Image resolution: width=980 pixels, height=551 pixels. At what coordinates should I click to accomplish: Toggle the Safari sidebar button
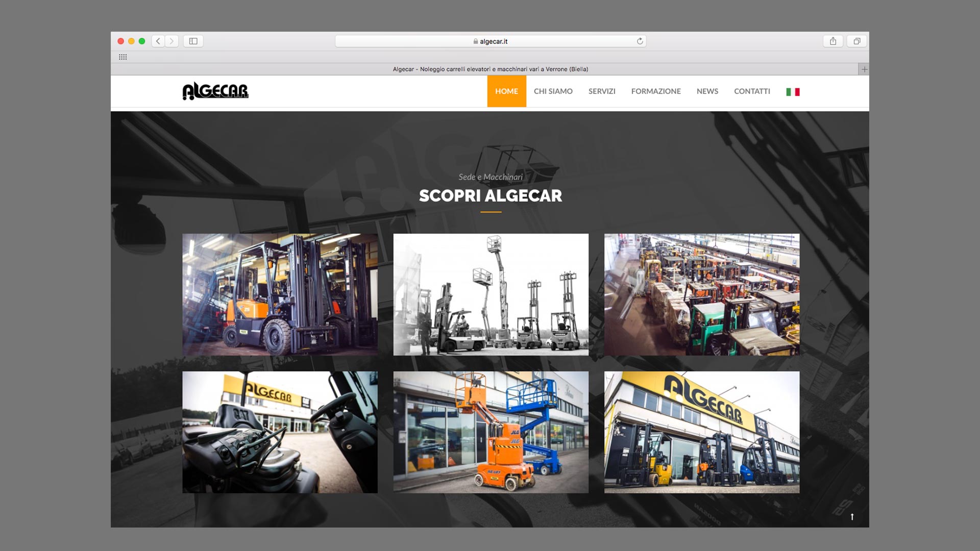[x=193, y=41]
